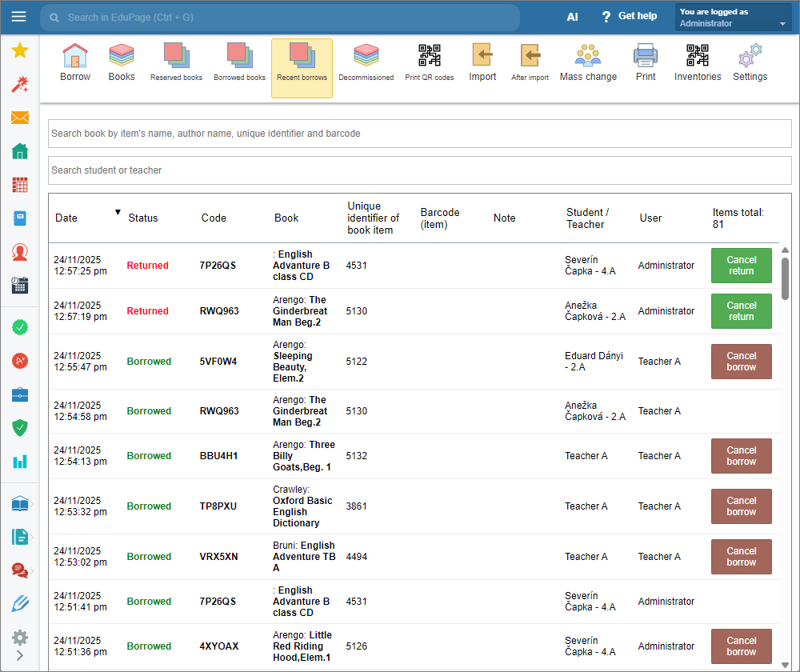The width and height of the screenshot is (800, 672).
Task: Switch to the Borrowed books tab
Action: pyautogui.click(x=239, y=63)
